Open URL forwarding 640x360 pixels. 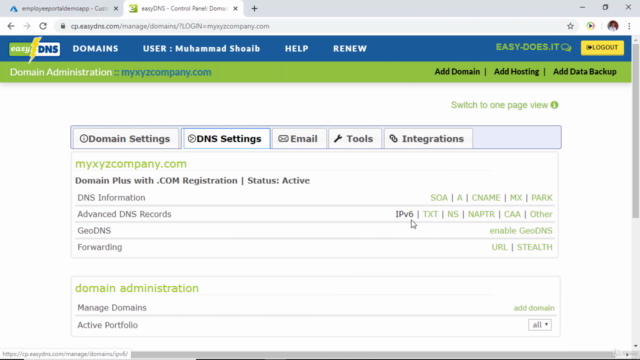[x=499, y=247]
